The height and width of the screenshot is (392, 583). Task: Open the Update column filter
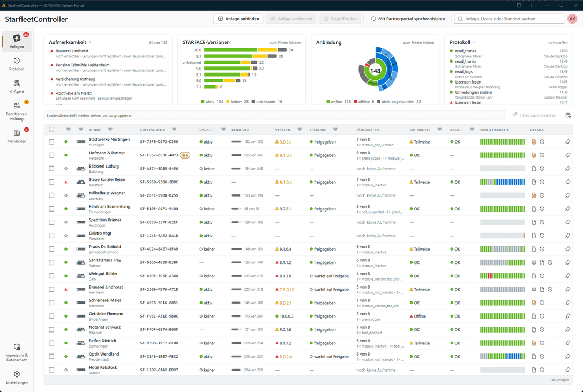[x=223, y=130]
